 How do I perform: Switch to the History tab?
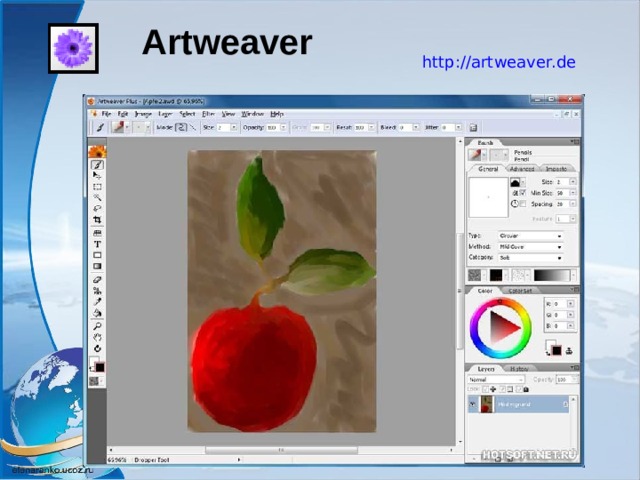[x=519, y=369]
